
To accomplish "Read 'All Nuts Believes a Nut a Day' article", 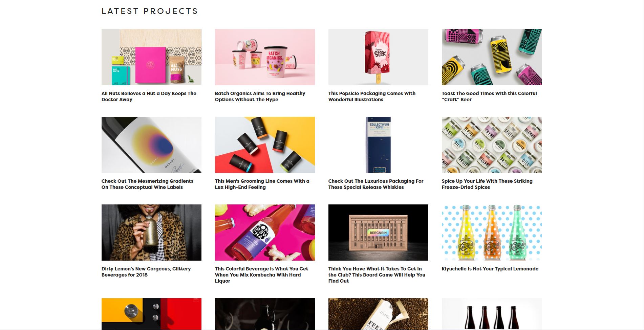I will (x=149, y=96).
